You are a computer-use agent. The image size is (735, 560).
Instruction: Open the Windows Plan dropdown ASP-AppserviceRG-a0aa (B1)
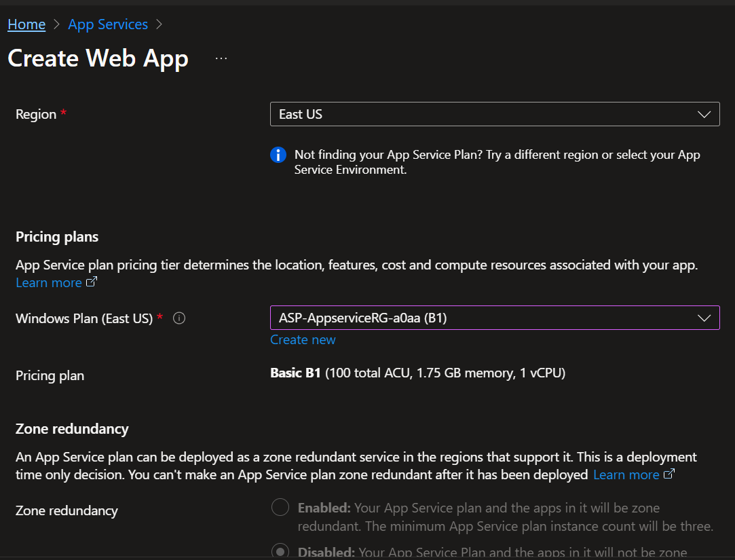coord(495,318)
